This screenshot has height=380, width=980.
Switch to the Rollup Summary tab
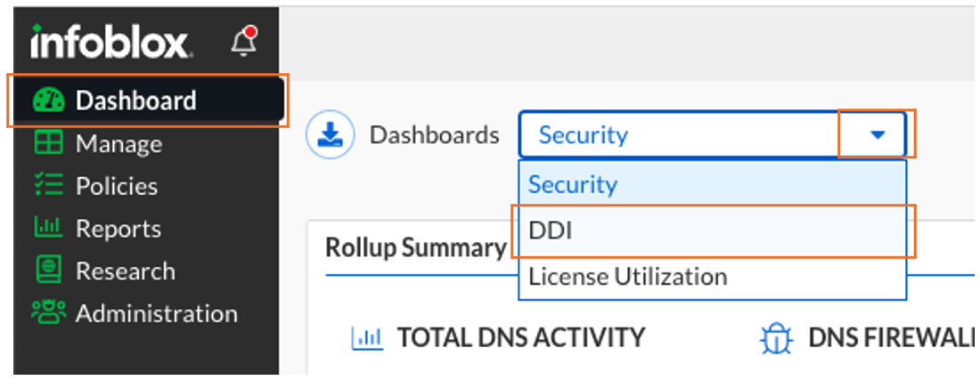pos(415,247)
